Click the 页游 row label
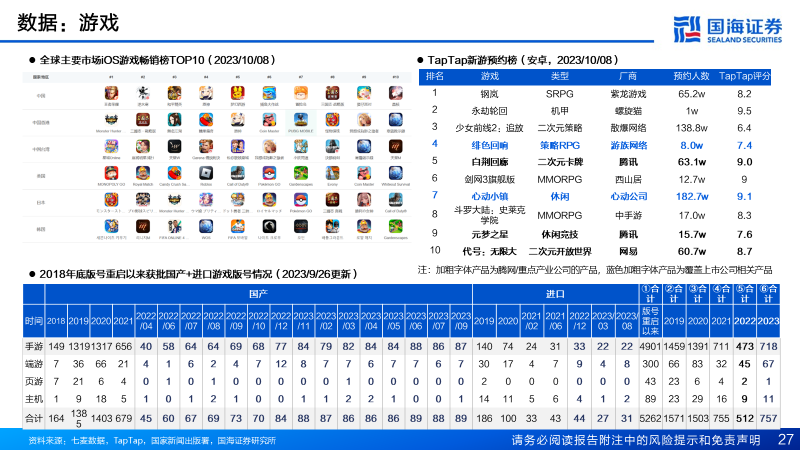The width and height of the screenshot is (800, 450). pyautogui.click(x=34, y=382)
